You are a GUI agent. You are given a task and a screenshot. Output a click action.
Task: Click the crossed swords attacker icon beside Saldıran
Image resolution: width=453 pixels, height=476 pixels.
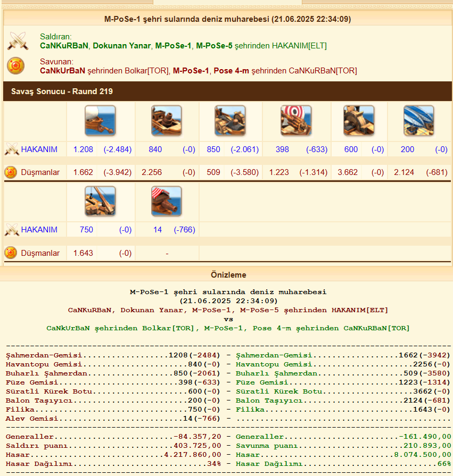tap(18, 41)
